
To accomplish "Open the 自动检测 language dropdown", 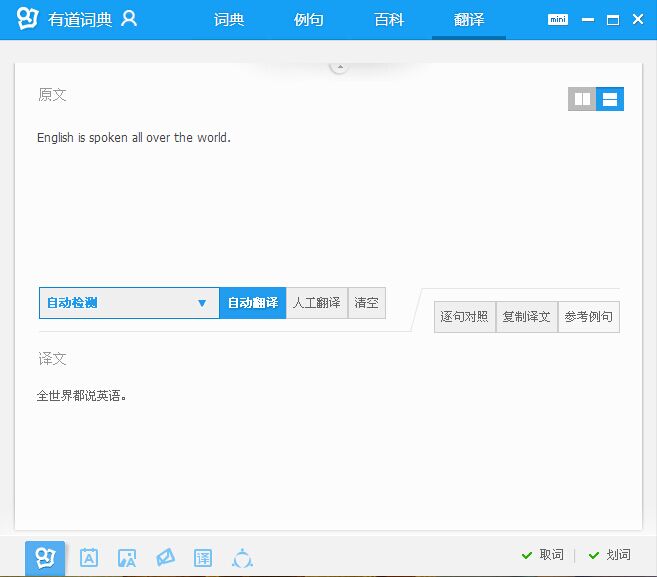I will coord(129,303).
